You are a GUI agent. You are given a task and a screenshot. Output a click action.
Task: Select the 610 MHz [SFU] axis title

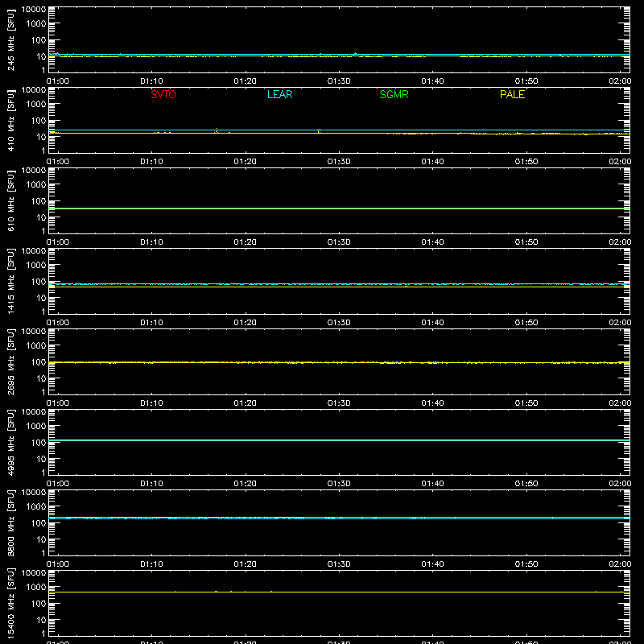(10, 201)
